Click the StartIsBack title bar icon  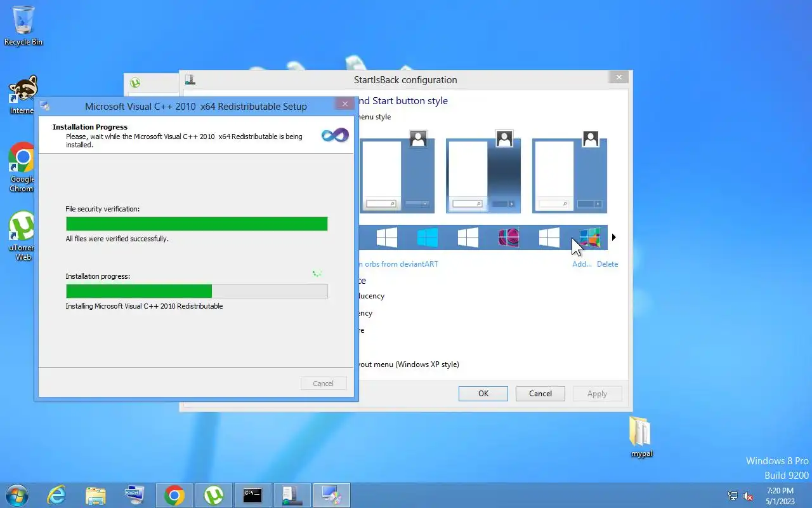click(190, 80)
